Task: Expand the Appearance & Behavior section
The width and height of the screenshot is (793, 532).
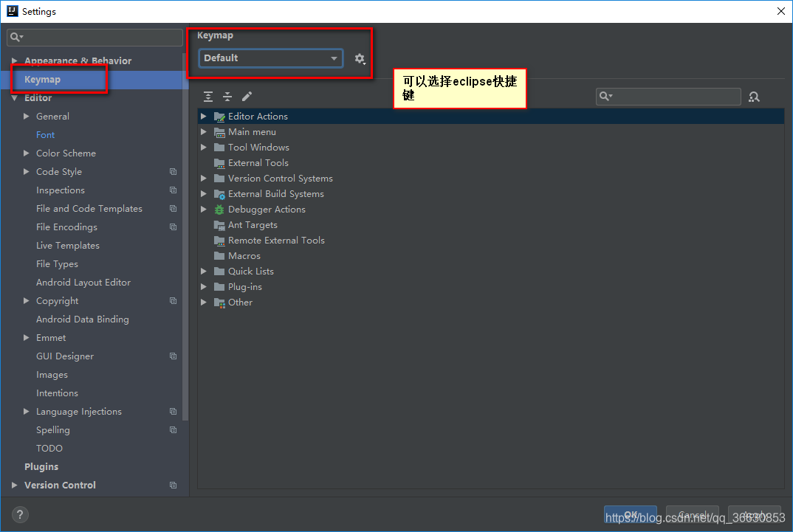Action: (14, 61)
